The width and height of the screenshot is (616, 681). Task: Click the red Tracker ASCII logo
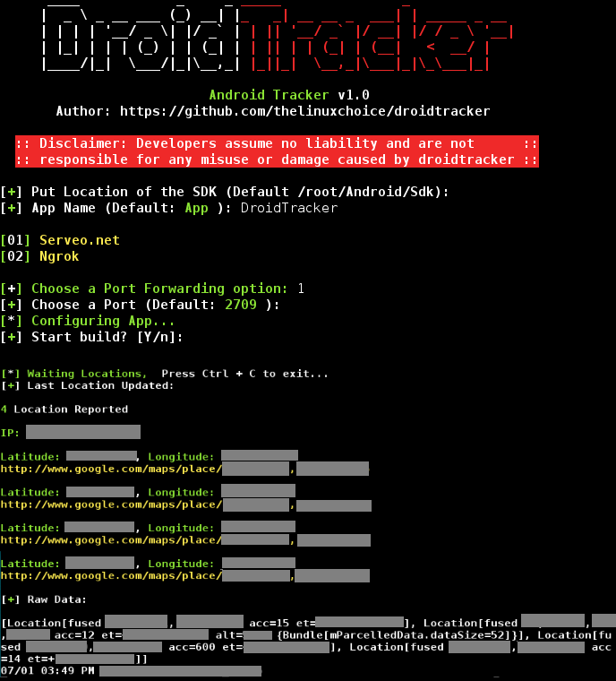pos(376,39)
